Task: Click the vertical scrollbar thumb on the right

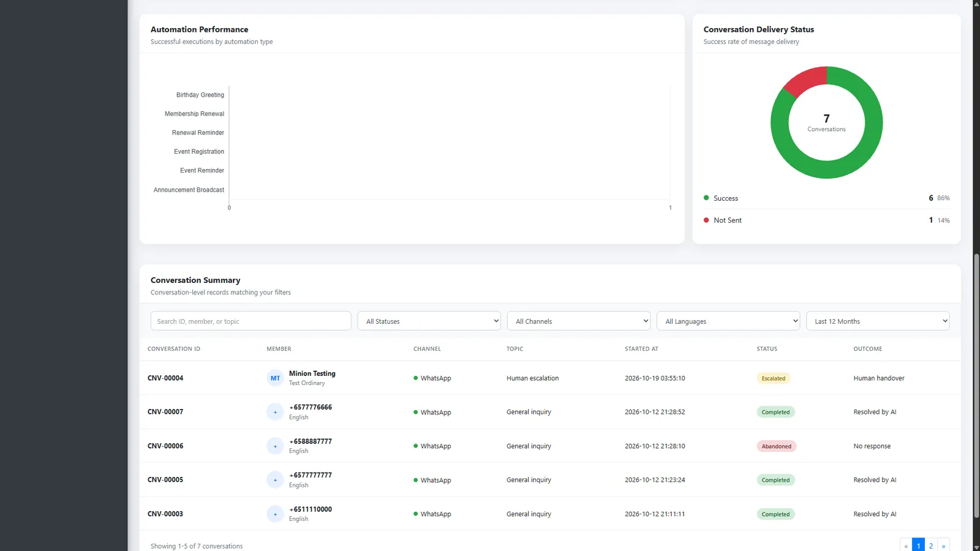Action: 976,386
